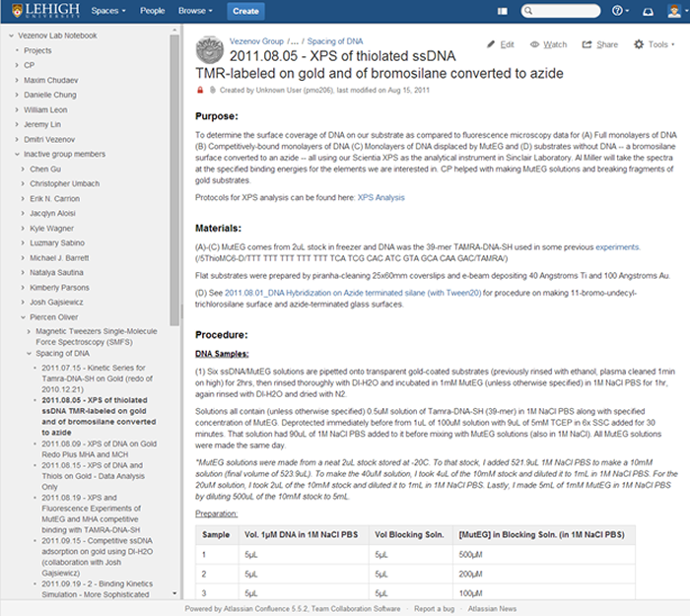
Task: Click the pencil Edit icon
Action: tap(491, 44)
